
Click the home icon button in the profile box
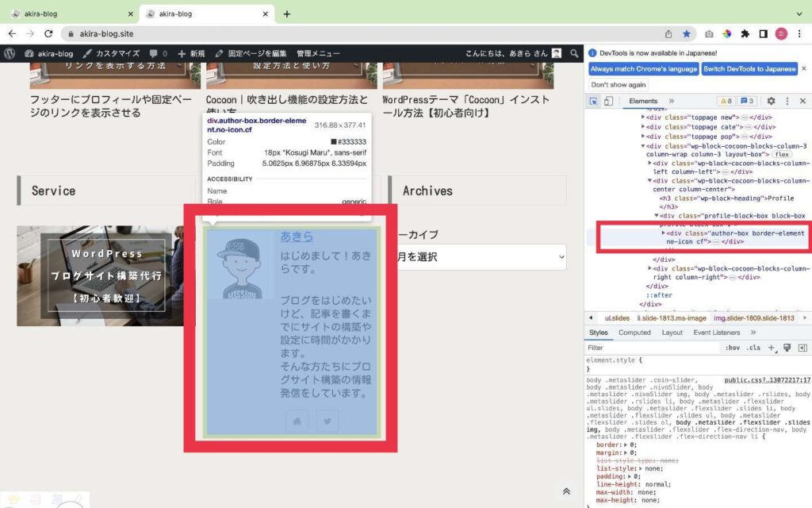[x=297, y=421]
